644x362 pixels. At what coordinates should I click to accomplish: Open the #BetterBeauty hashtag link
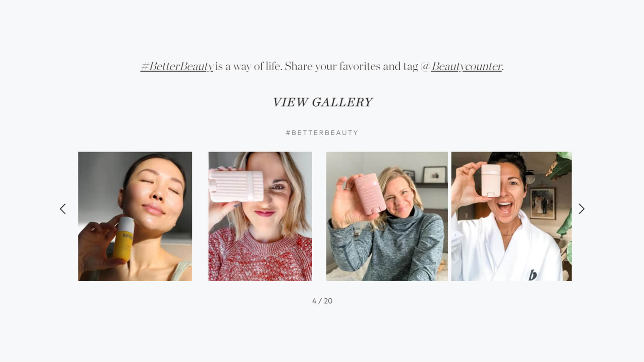point(177,66)
